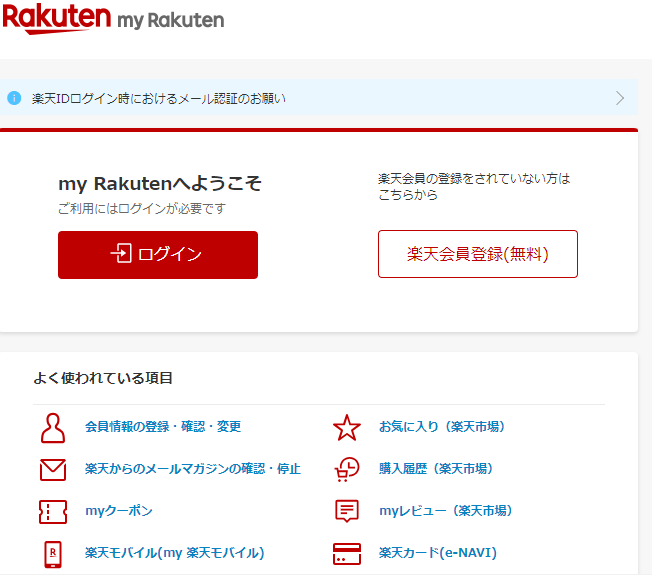
Task: Open 購入履歴（楽天市場） link
Action: click(436, 469)
